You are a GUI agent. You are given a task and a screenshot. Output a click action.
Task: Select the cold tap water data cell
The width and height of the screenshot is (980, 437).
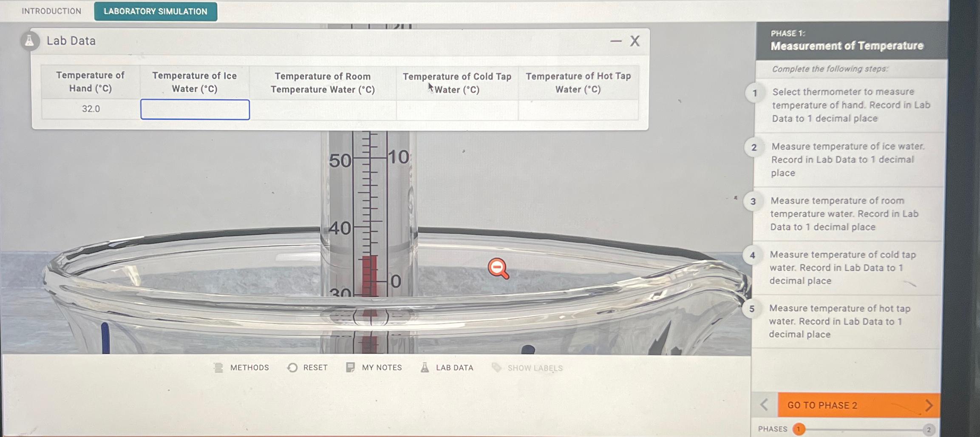pyautogui.click(x=457, y=110)
